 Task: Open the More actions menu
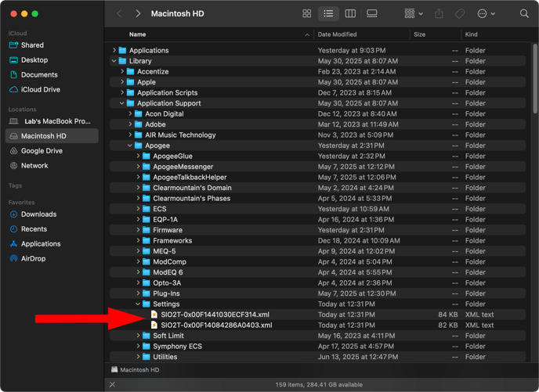tap(486, 13)
